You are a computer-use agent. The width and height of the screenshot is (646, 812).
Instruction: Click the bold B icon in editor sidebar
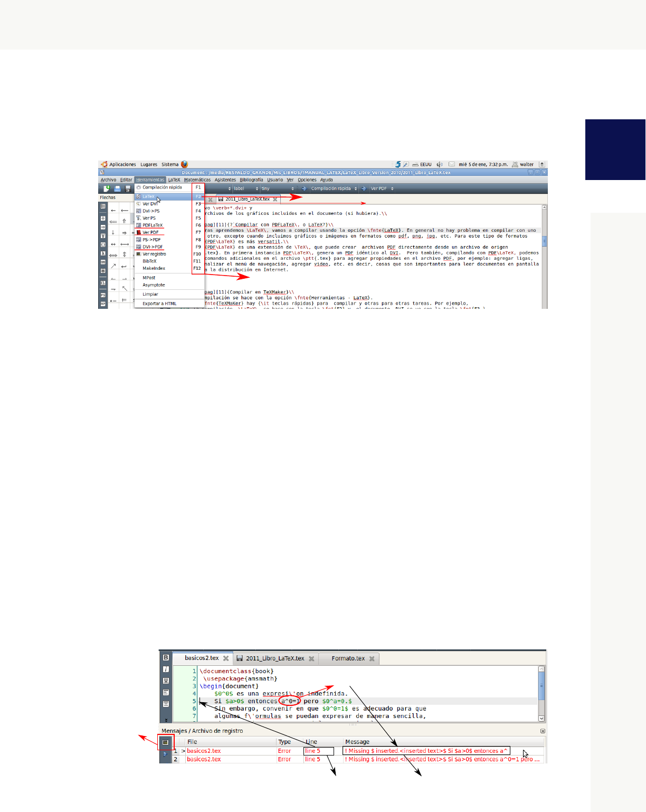click(166, 658)
